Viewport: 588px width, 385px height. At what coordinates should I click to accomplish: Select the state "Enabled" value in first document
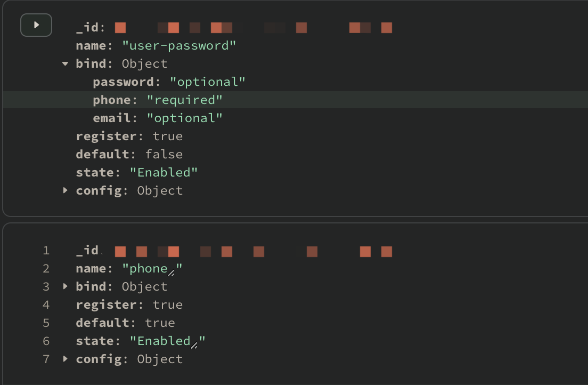click(x=164, y=172)
